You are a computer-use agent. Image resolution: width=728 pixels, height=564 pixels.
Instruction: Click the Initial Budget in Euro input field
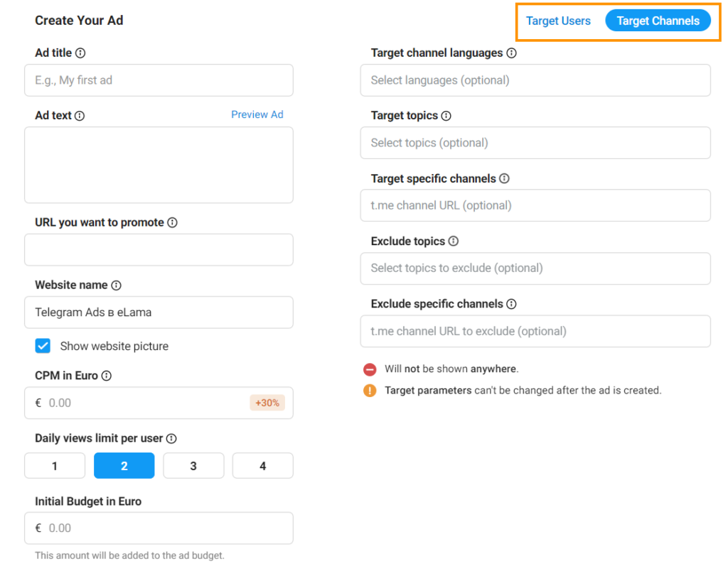click(x=159, y=528)
